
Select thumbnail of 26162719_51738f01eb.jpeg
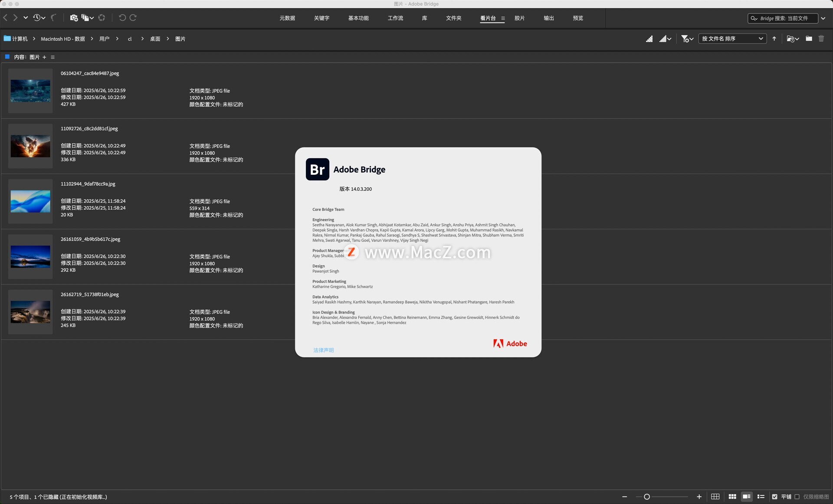[x=30, y=312]
